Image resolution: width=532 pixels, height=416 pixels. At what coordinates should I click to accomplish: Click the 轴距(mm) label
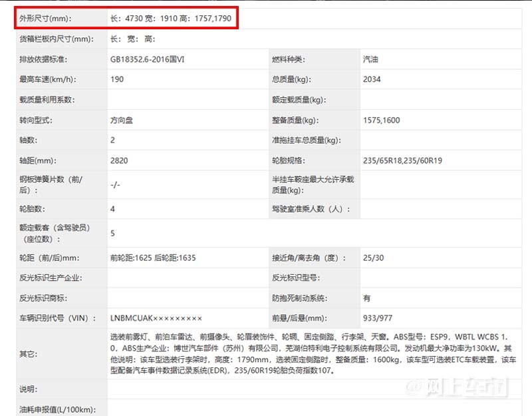pyautogui.click(x=38, y=160)
